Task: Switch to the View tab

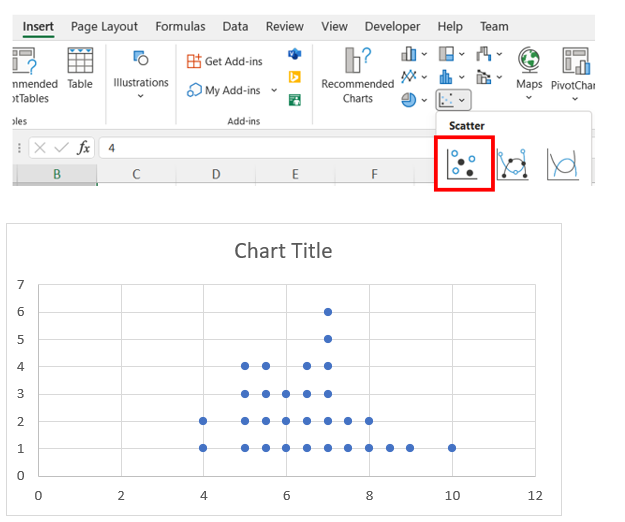Action: [x=334, y=27]
